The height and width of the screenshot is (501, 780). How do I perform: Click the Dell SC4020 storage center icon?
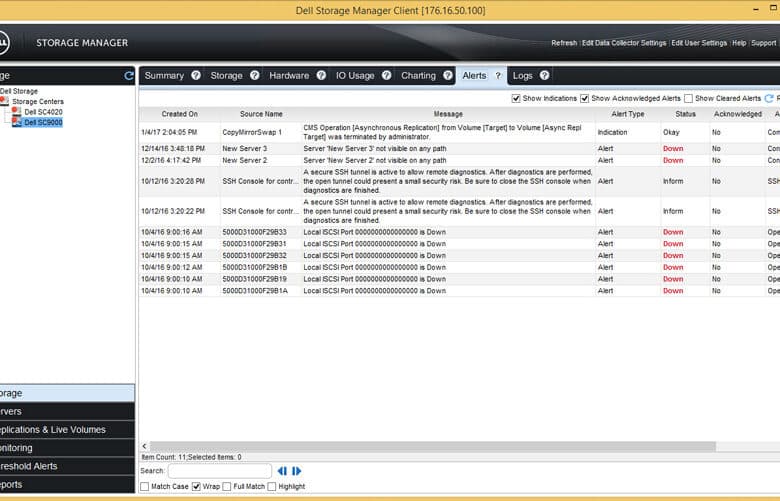(x=16, y=111)
